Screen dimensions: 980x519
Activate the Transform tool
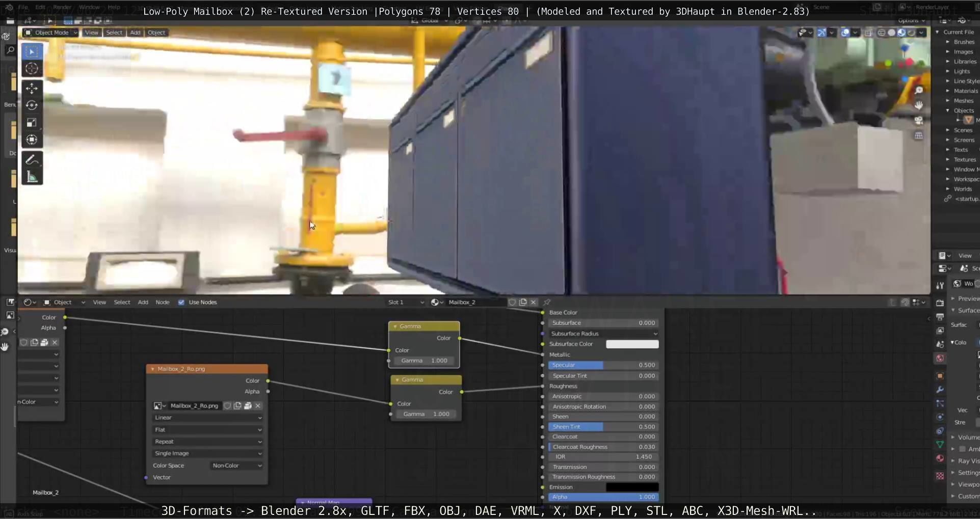pyautogui.click(x=32, y=140)
